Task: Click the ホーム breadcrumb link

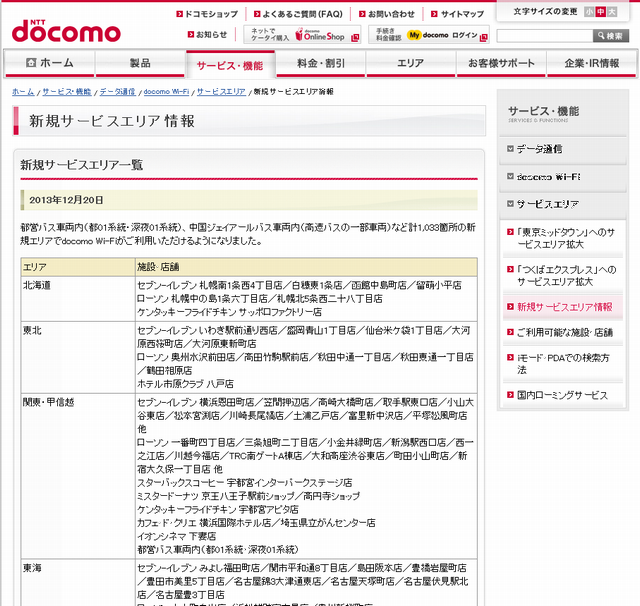Action: tap(23, 92)
